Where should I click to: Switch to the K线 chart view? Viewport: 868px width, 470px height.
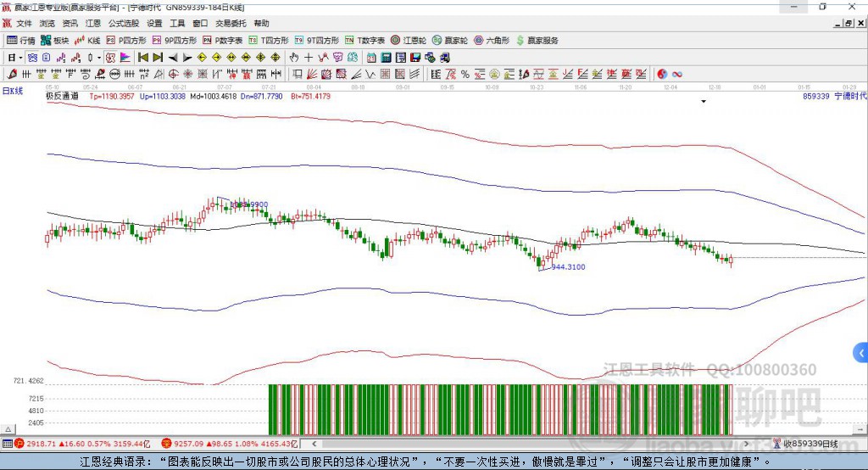(x=87, y=41)
